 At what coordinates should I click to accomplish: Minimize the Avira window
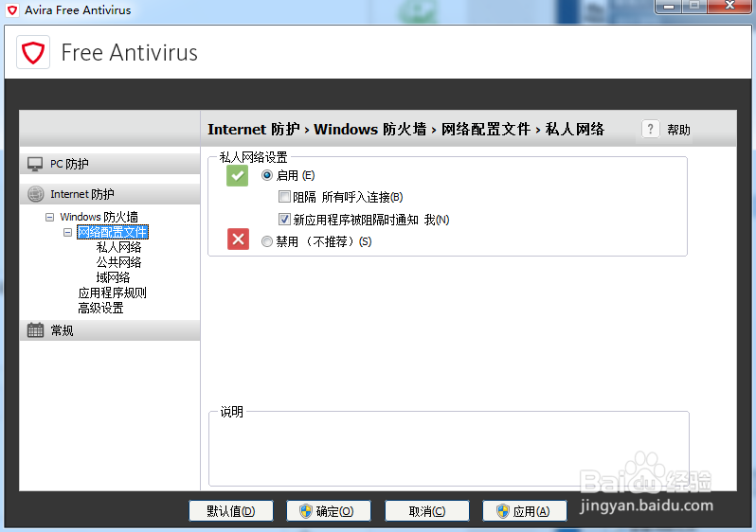click(x=668, y=7)
